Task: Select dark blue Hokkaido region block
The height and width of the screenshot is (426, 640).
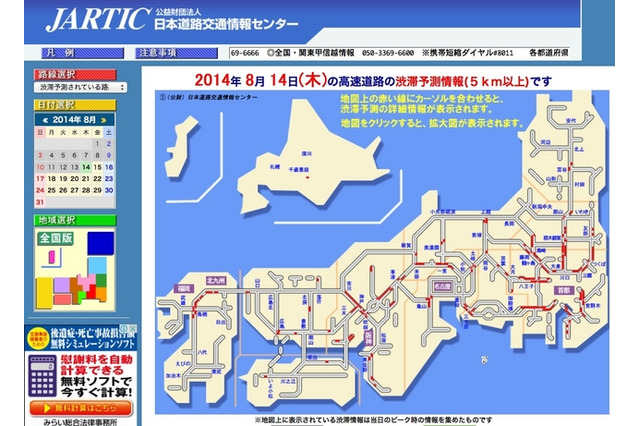Action: 100,244
